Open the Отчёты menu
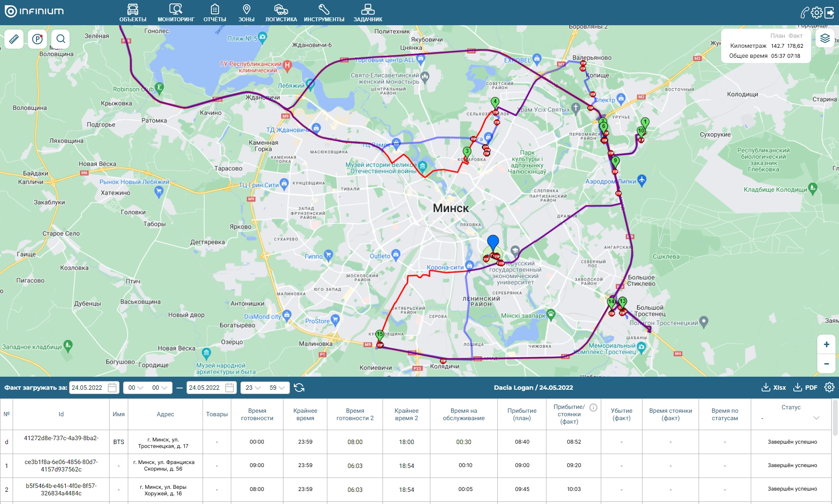 click(x=215, y=13)
